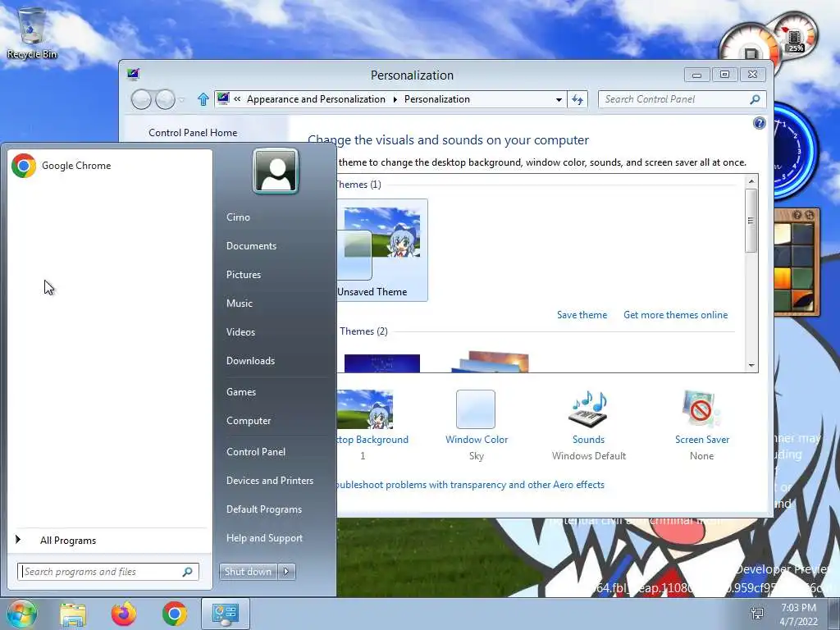Click the themes list scroll up arrow
Screen dimensions: 840x630
pyautogui.click(x=751, y=180)
